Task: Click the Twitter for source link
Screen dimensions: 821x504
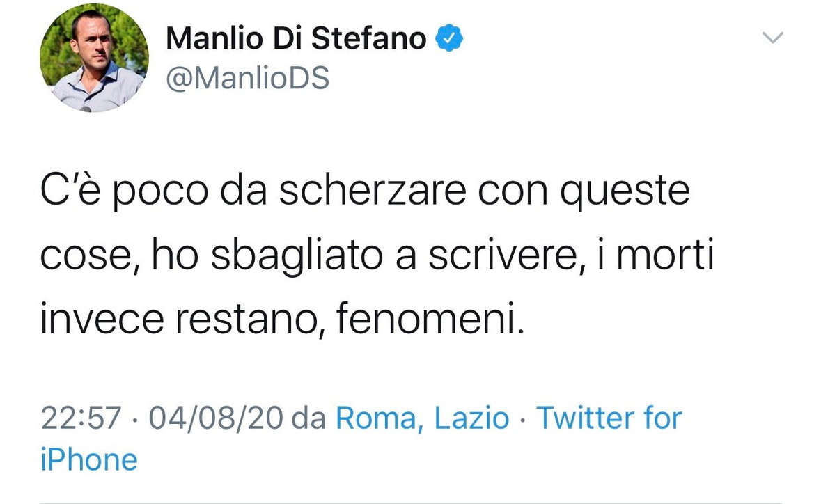Action: coord(609,418)
